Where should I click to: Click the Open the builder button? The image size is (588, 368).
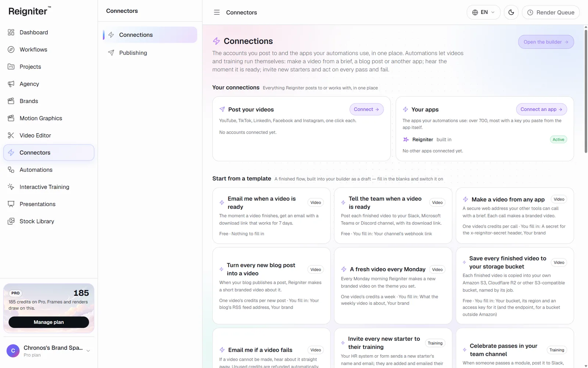pos(546,42)
